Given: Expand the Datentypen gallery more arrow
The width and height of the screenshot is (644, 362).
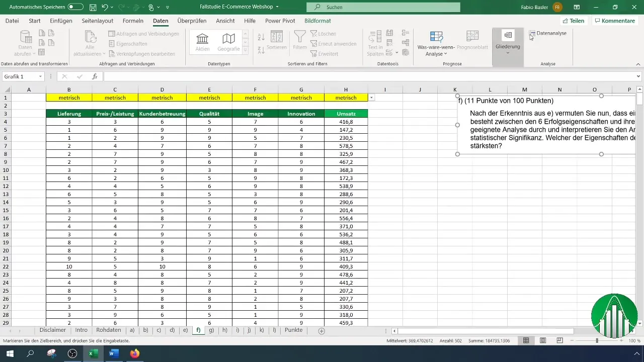Looking at the screenshot, I should [x=246, y=51].
